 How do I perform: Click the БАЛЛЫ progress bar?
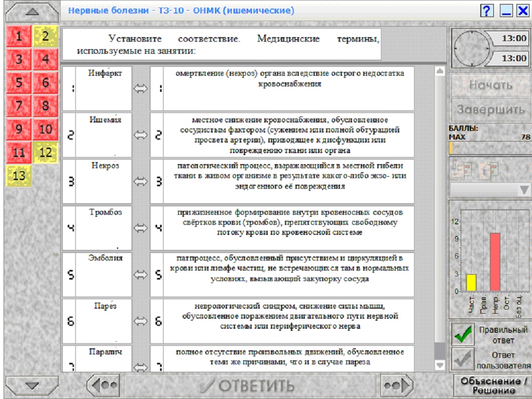489,148
